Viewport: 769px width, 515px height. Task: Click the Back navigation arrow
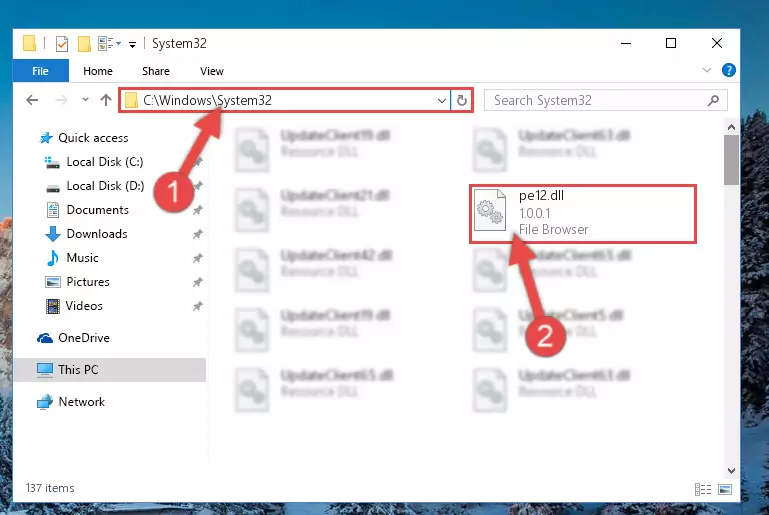coord(32,100)
